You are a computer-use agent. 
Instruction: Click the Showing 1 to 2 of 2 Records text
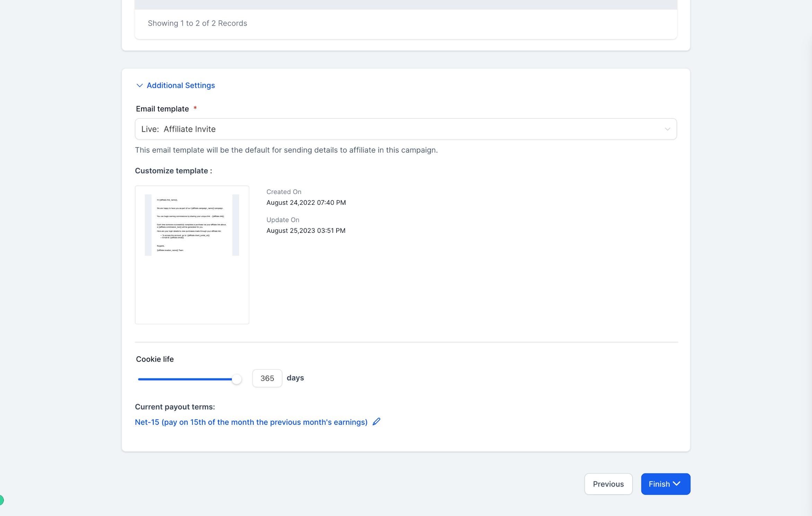pyautogui.click(x=197, y=23)
